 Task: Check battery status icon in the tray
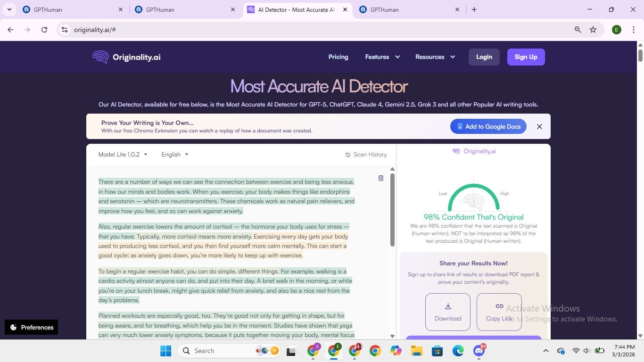click(x=600, y=351)
